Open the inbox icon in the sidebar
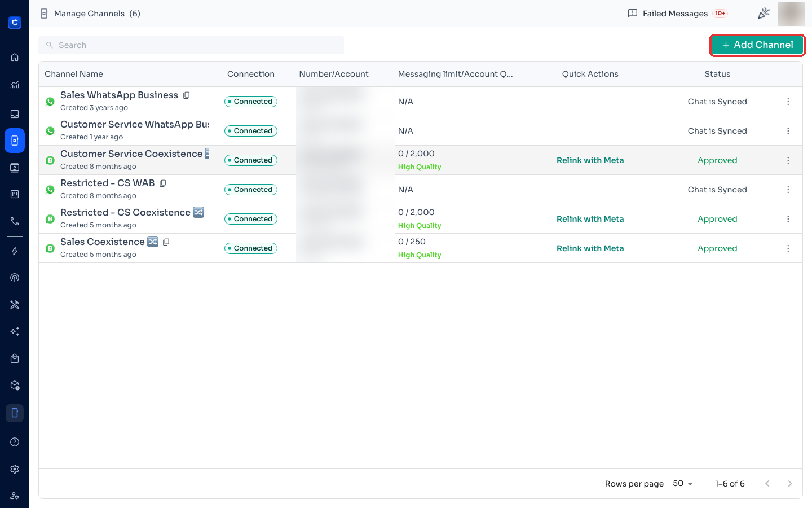 (x=15, y=114)
